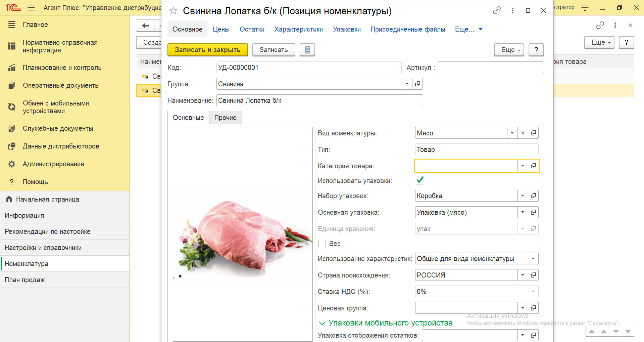
Task: Jump to list start arrow
Action: pyautogui.click(x=592, y=332)
